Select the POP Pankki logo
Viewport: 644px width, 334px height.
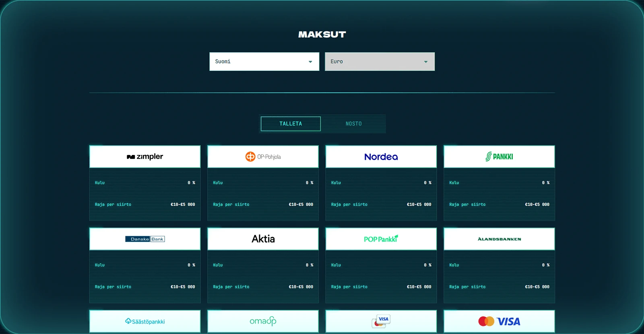pyautogui.click(x=381, y=239)
